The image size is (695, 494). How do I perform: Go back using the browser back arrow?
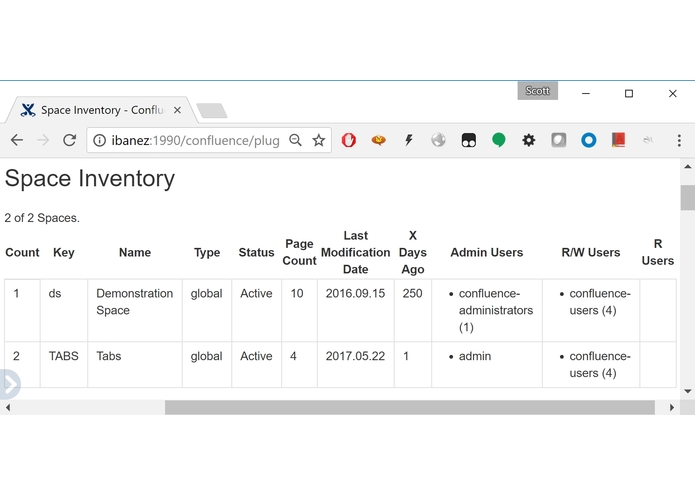pyautogui.click(x=17, y=140)
